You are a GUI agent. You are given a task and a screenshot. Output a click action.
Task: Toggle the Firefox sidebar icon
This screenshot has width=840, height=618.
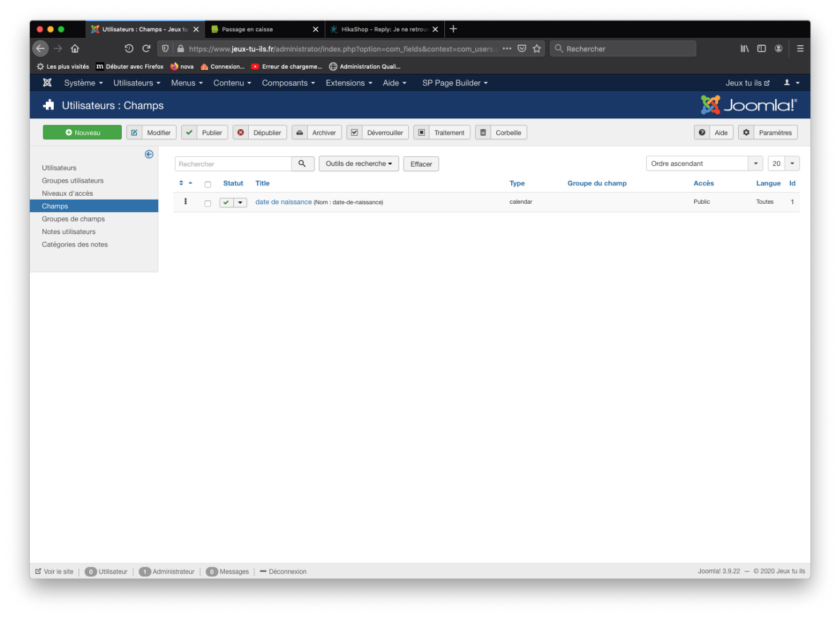[x=762, y=49]
